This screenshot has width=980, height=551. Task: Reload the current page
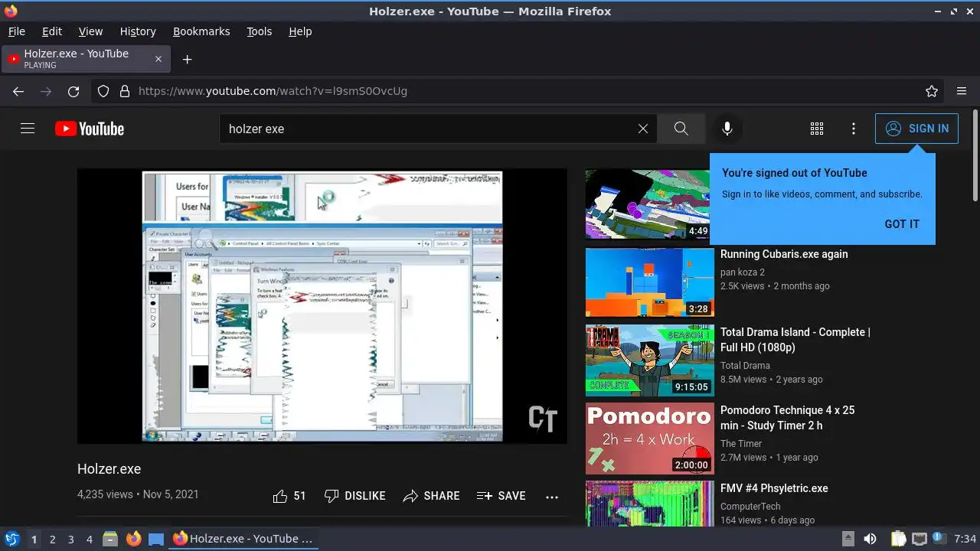tap(73, 91)
